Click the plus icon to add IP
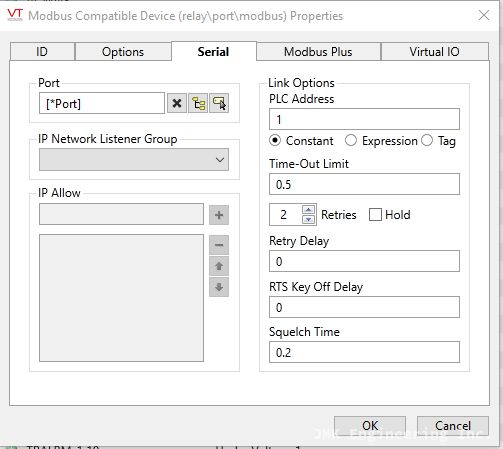 pyautogui.click(x=219, y=215)
